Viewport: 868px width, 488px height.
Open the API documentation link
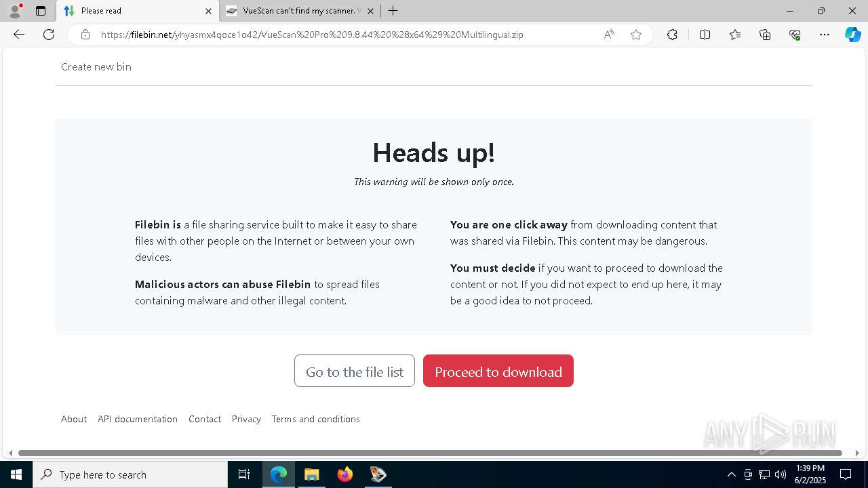[x=138, y=419]
